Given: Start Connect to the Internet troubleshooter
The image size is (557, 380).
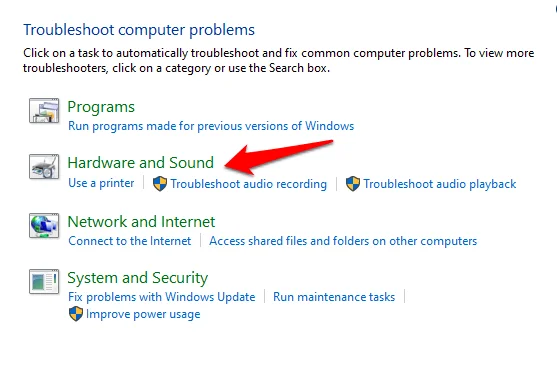Looking at the screenshot, I should [x=130, y=241].
